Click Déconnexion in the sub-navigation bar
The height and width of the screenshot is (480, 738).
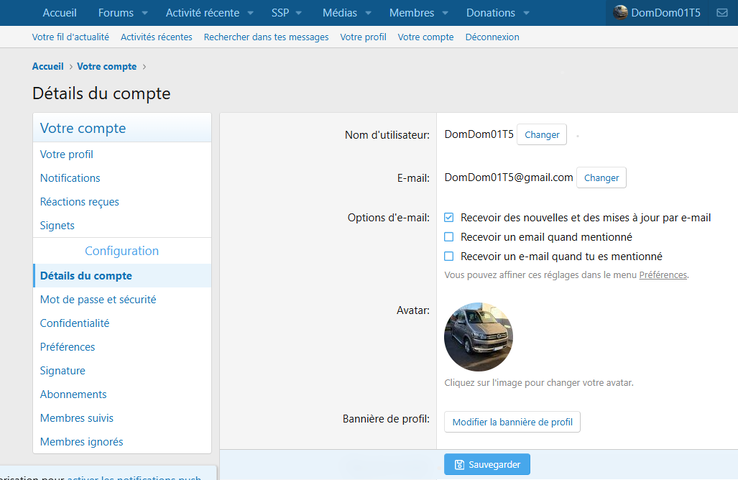coord(492,37)
